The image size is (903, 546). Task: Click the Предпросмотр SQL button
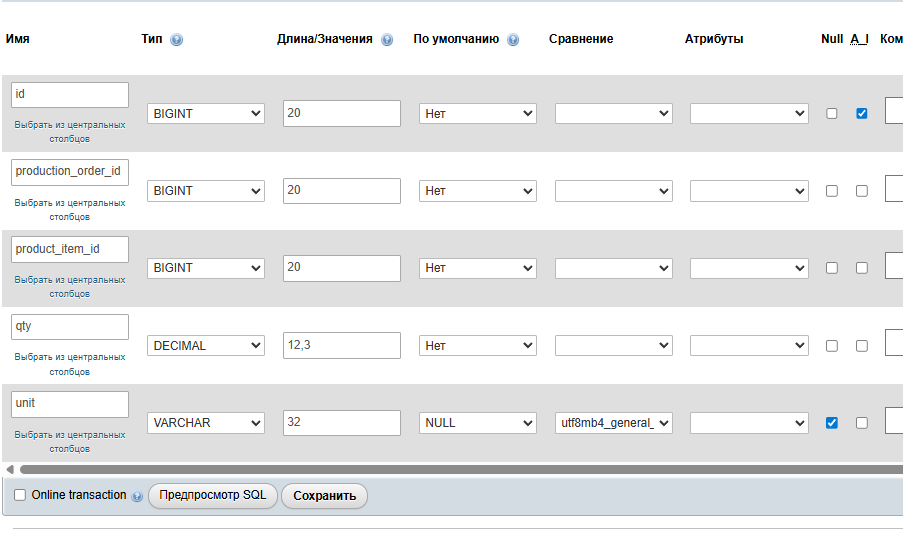pos(213,496)
